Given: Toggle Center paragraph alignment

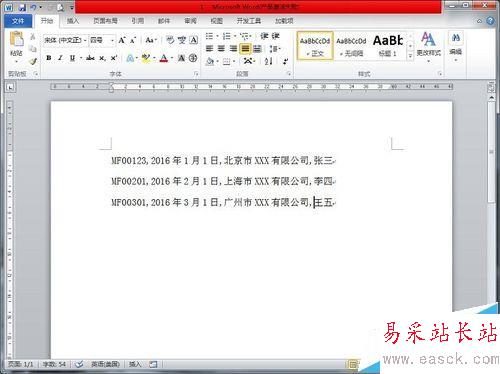Looking at the screenshot, I should [x=221, y=49].
